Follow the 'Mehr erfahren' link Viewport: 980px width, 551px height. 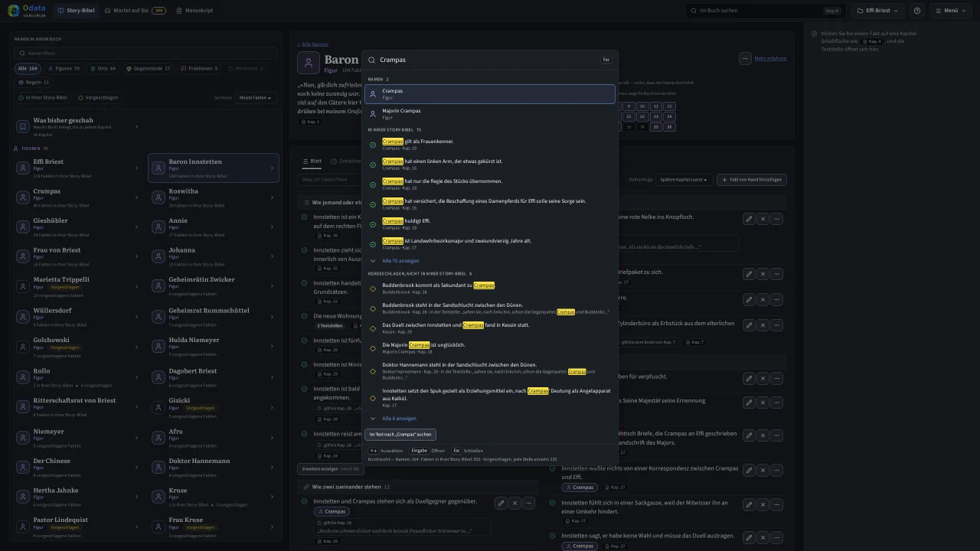pos(770,58)
